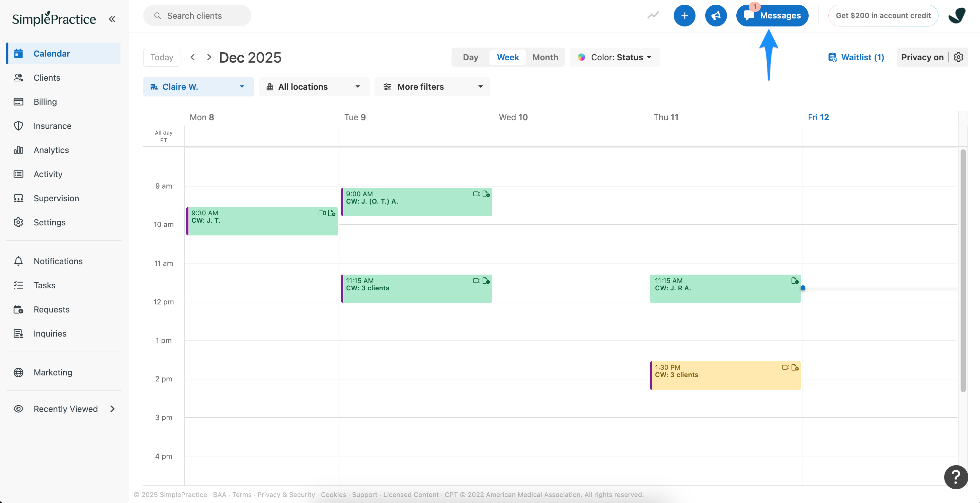
Task: Open Calendar in the sidebar
Action: coord(64,53)
